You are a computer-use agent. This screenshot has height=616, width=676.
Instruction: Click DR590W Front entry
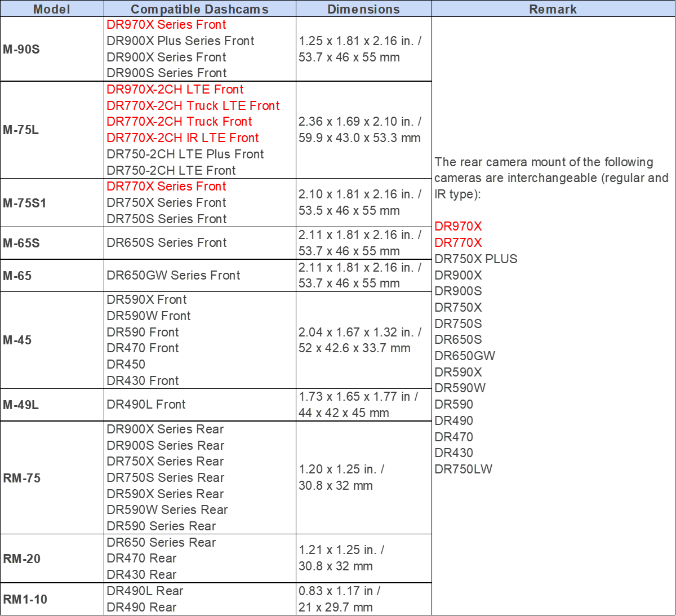(149, 316)
